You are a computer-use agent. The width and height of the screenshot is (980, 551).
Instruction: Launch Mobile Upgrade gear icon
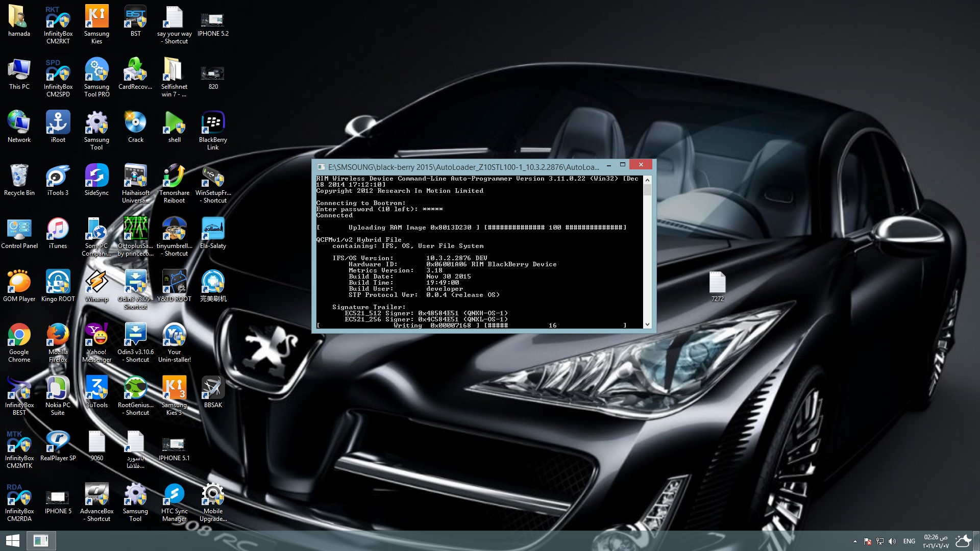coord(213,502)
